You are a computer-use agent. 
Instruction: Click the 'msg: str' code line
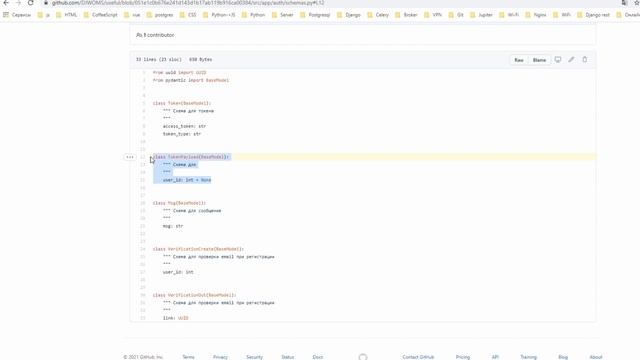coord(173,226)
